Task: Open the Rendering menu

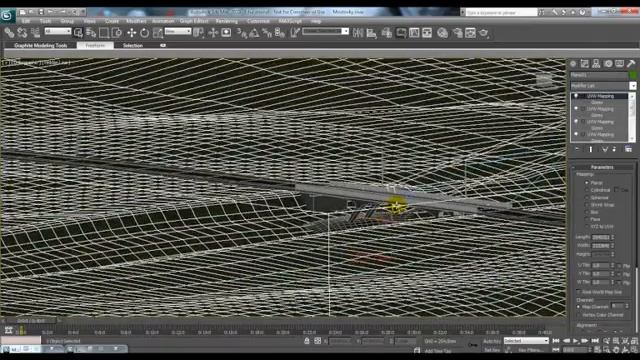Action: point(227,21)
